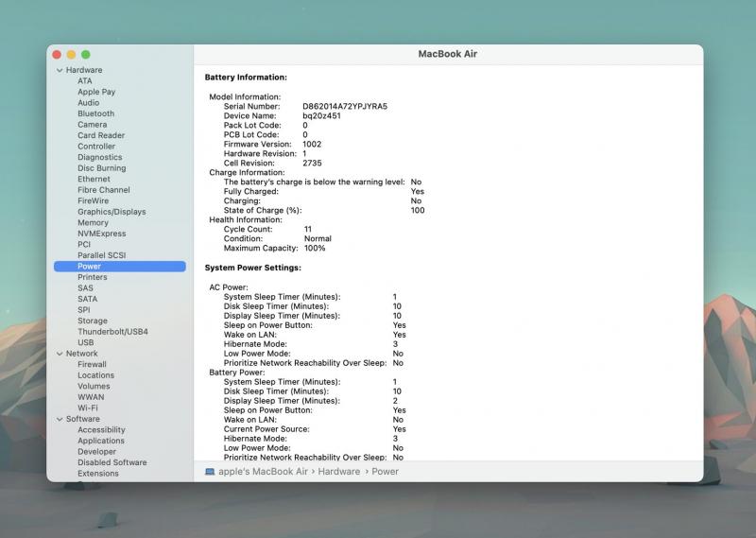This screenshot has height=538, width=756.
Task: Click the Cell Revision value 2735
Action: 312,163
